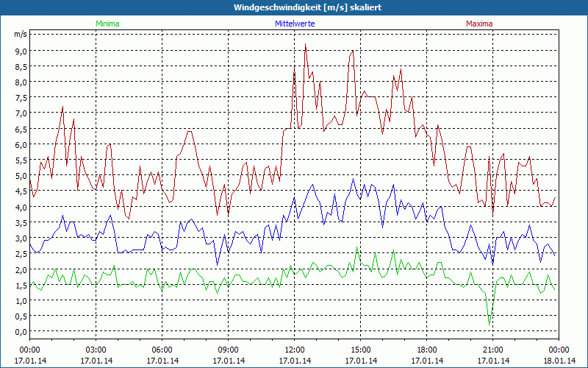Click the 06:00 time axis label
Viewport: 588px width, 368px height.
(x=162, y=350)
